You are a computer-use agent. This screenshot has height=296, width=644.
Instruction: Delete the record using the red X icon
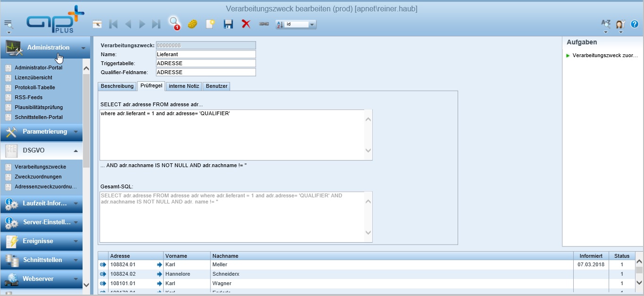click(x=245, y=24)
